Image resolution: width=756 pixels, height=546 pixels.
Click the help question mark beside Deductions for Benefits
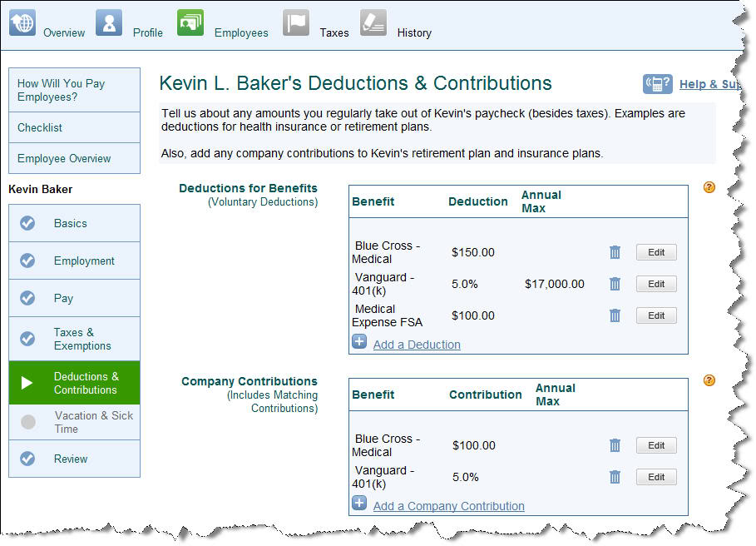(x=709, y=187)
